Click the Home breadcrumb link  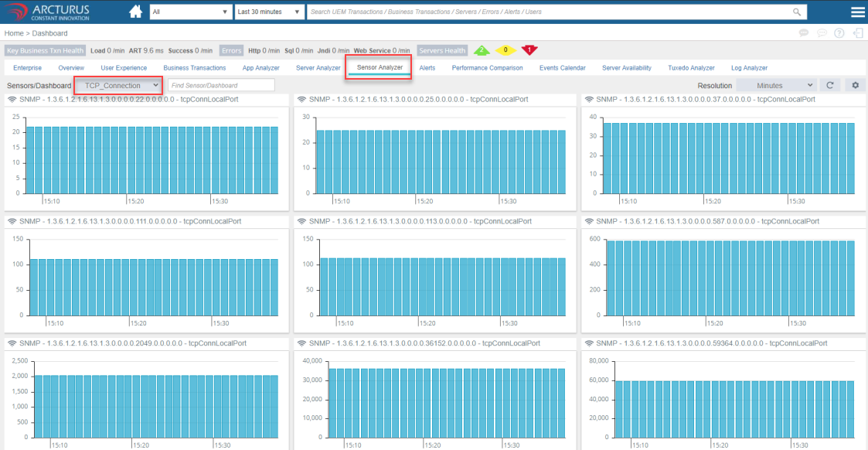tap(13, 33)
